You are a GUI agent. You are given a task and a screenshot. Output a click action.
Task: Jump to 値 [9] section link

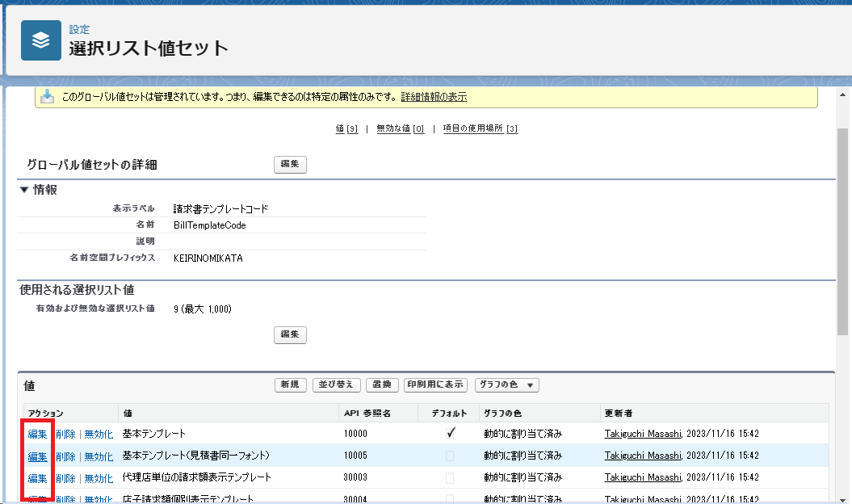(346, 128)
